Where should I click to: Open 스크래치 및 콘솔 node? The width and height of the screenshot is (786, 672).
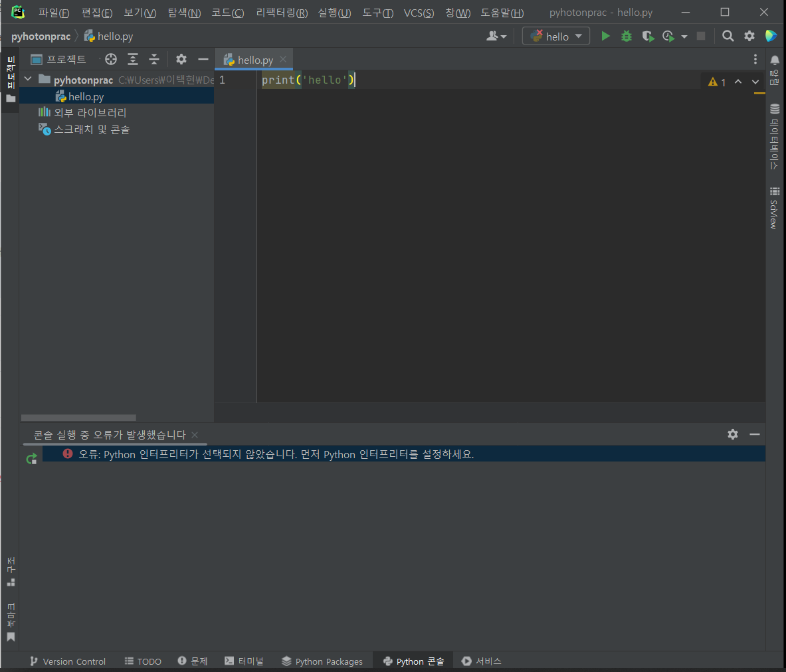pyautogui.click(x=84, y=129)
